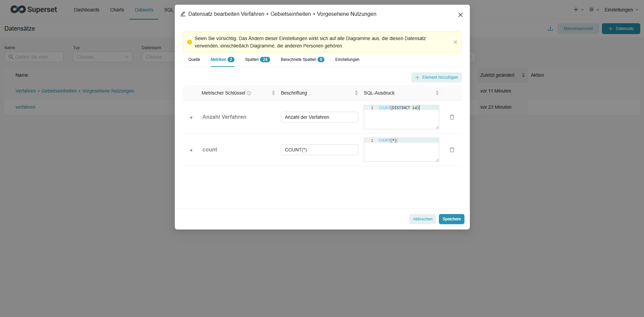Image resolution: width=644 pixels, height=317 pixels.
Task: Delete the Anzahl Verfahren metric
Action: 452,117
